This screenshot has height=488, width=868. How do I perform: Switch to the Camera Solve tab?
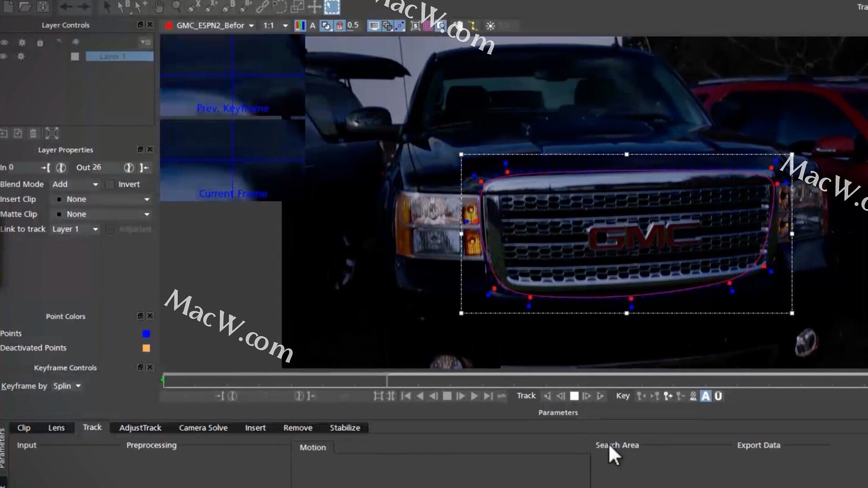[x=203, y=427]
